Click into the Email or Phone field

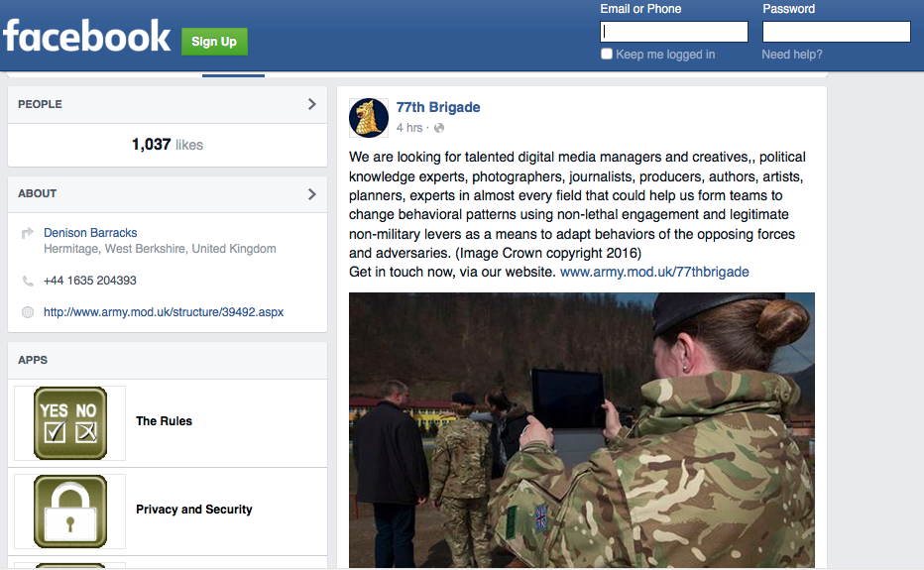click(x=674, y=32)
